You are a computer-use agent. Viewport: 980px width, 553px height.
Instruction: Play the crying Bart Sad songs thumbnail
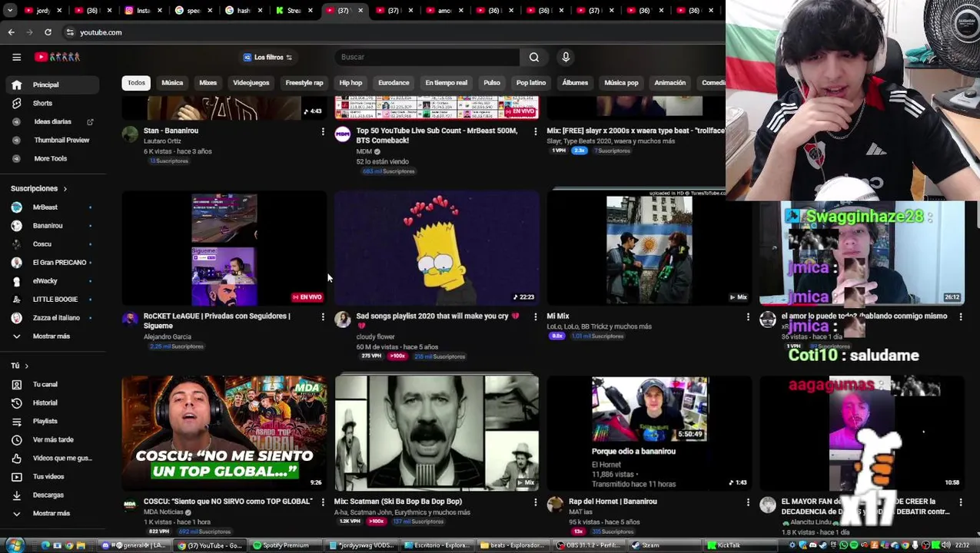(437, 248)
